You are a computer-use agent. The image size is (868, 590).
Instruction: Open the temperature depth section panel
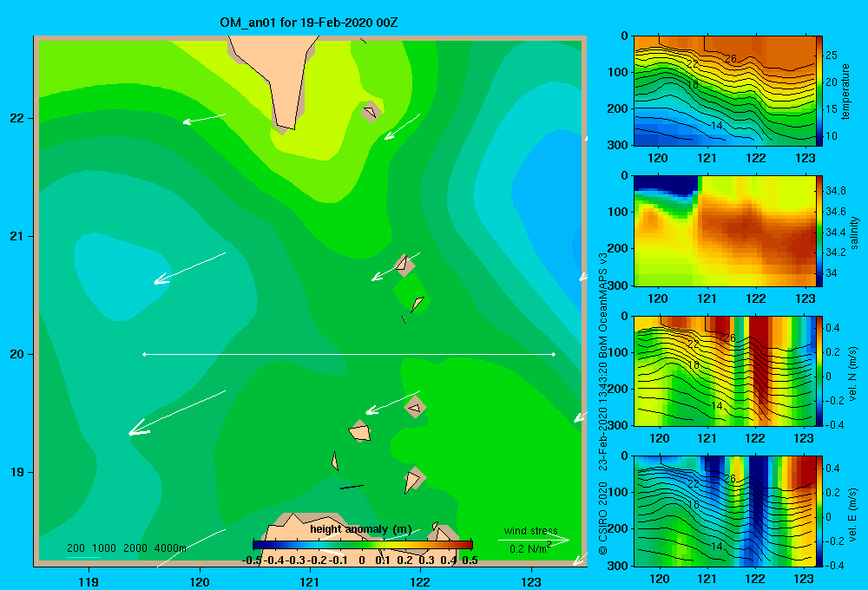point(724,91)
